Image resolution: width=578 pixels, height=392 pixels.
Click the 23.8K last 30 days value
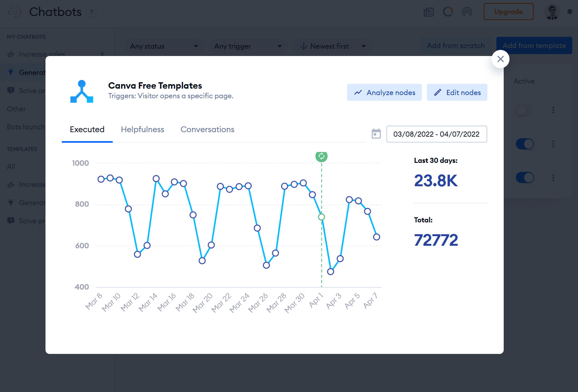[x=436, y=181]
